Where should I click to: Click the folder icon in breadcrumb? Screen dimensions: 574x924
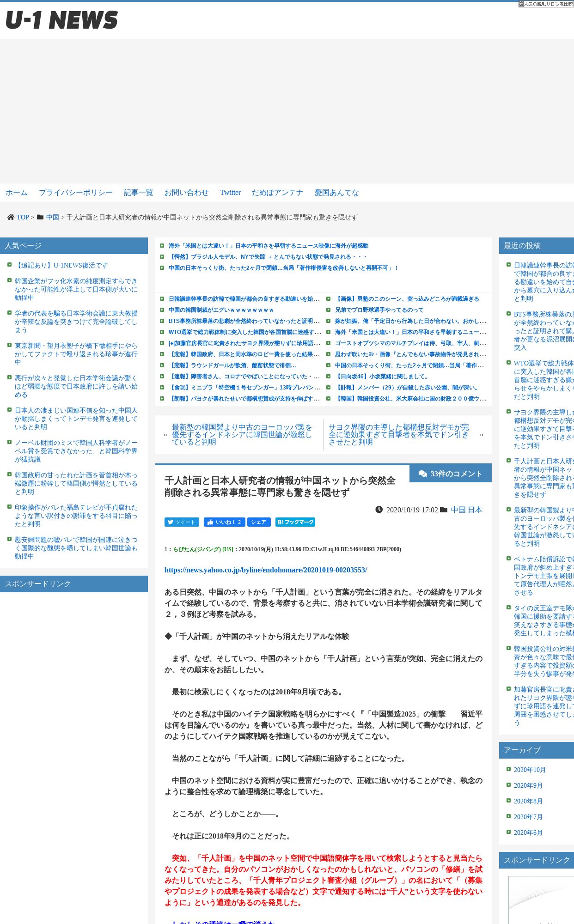(x=40, y=217)
